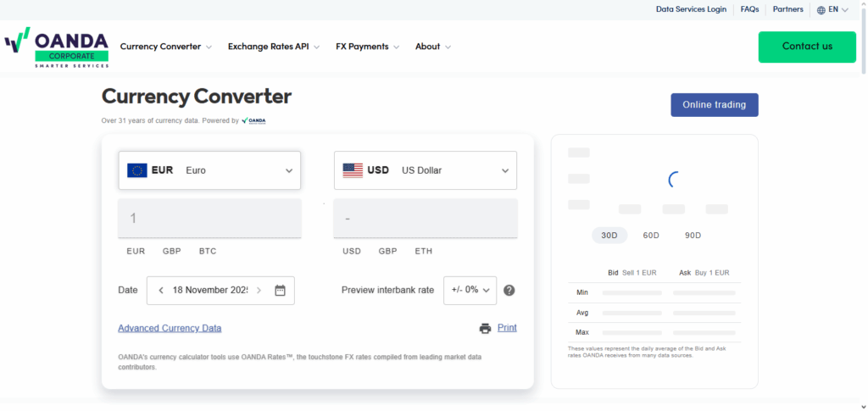
Task: Open the Advanced Currency Data link
Action: [x=170, y=328]
